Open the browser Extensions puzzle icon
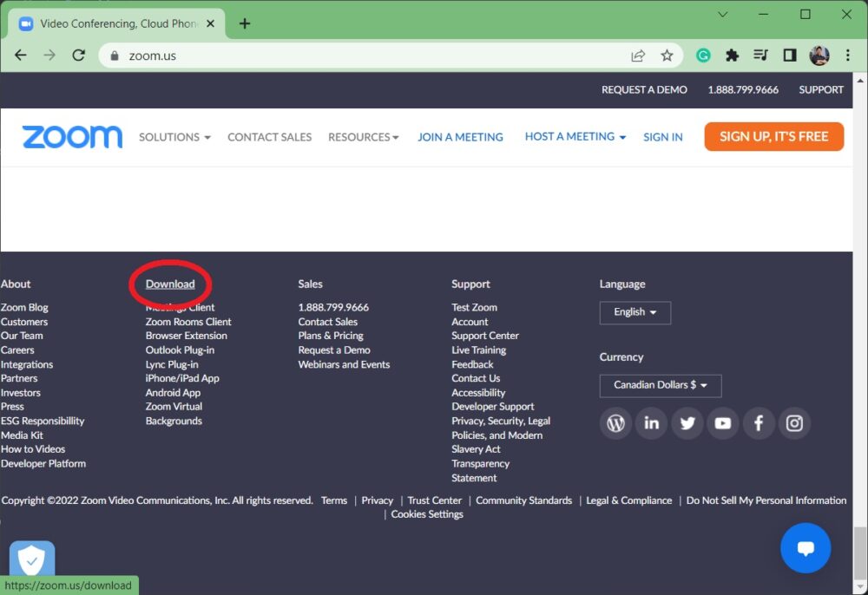Screen dimensions: 868x595 tap(732, 56)
